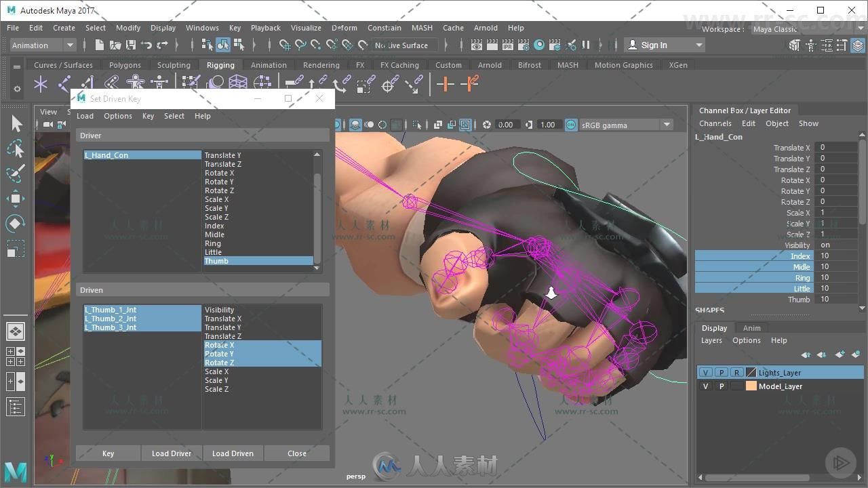Open the sRGB gamma view transform dropdown
868x488 pixels.
[626, 125]
